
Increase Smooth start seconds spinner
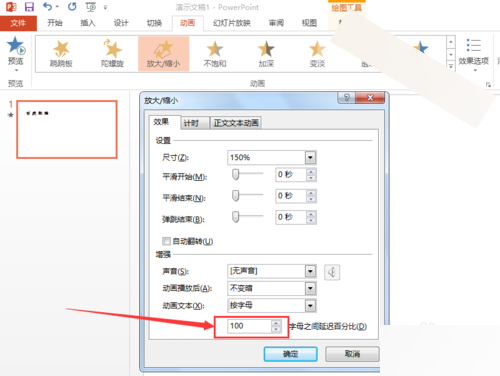tap(311, 172)
